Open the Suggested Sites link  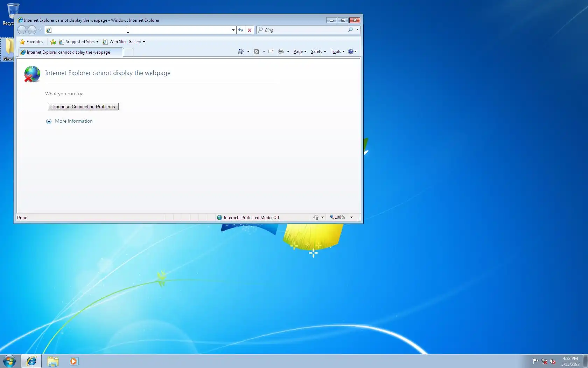(79, 42)
